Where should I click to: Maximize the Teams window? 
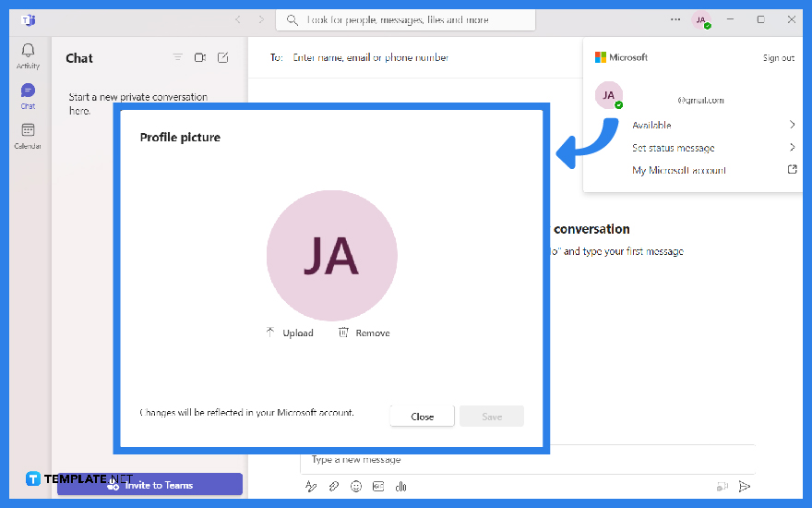[760, 19]
